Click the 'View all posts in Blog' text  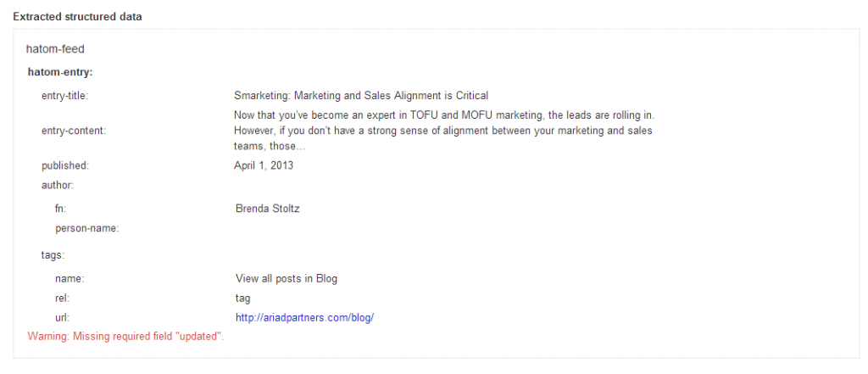tap(287, 278)
